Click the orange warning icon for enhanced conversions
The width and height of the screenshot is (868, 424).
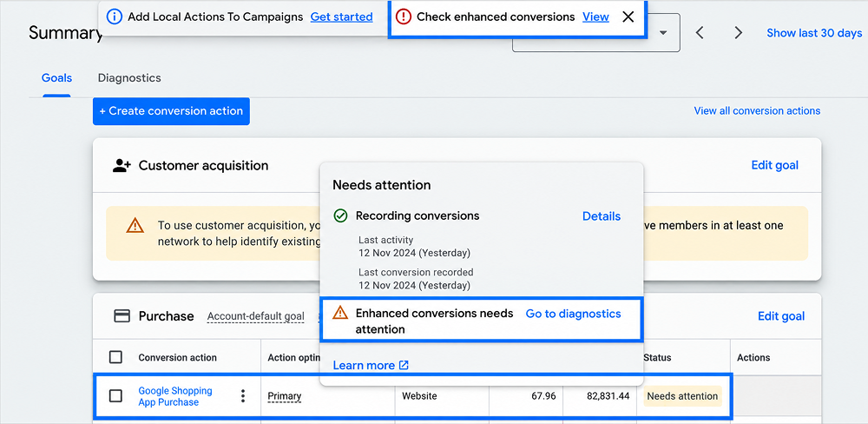tap(340, 313)
